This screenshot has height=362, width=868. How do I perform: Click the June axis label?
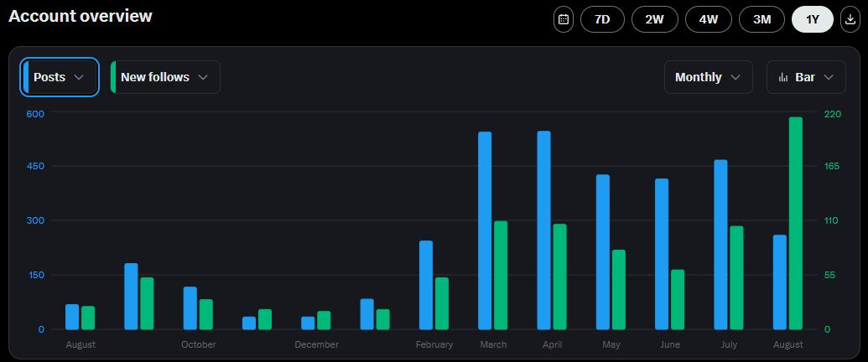pos(670,344)
